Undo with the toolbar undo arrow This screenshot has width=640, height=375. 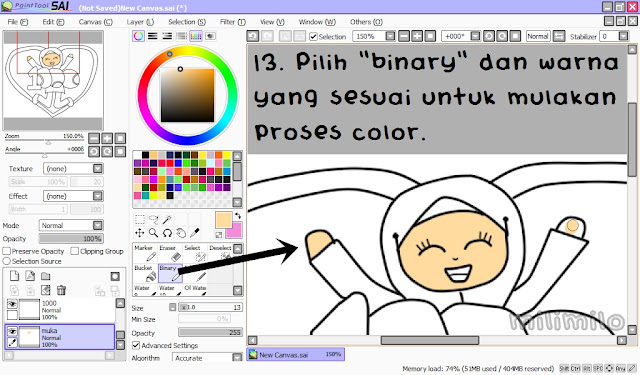tap(252, 36)
